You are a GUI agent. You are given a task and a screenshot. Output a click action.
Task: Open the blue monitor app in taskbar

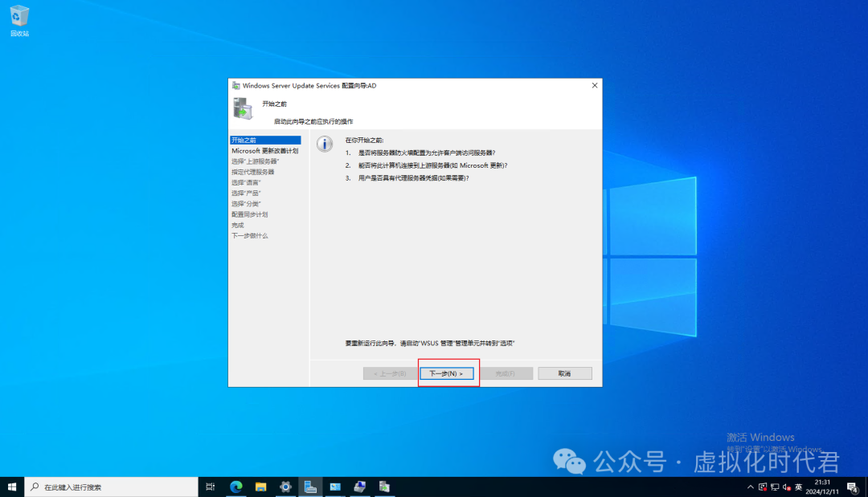coord(335,487)
